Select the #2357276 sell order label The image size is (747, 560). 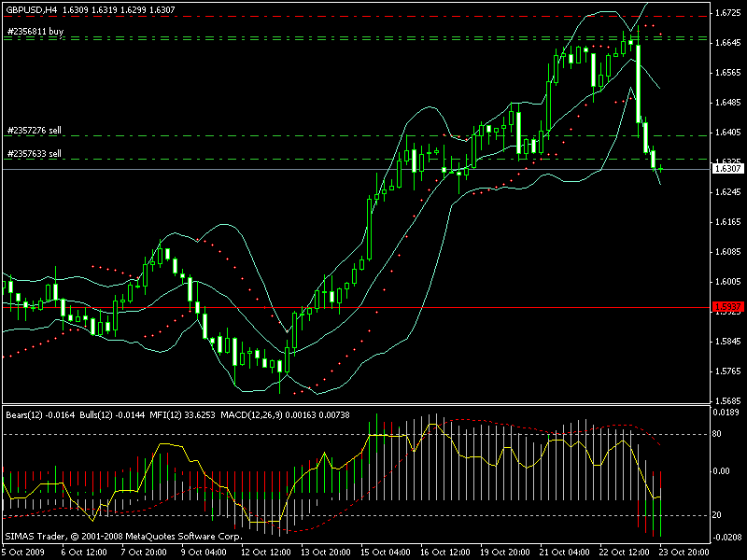(35, 130)
